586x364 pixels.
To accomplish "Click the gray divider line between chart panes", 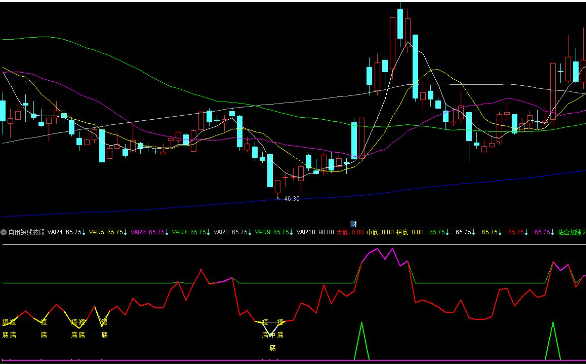I will pos(293,244).
